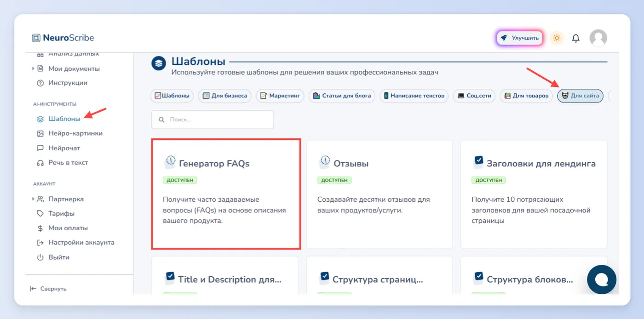Click the magnifier icon in search box
This screenshot has height=319, width=644.
click(x=161, y=120)
